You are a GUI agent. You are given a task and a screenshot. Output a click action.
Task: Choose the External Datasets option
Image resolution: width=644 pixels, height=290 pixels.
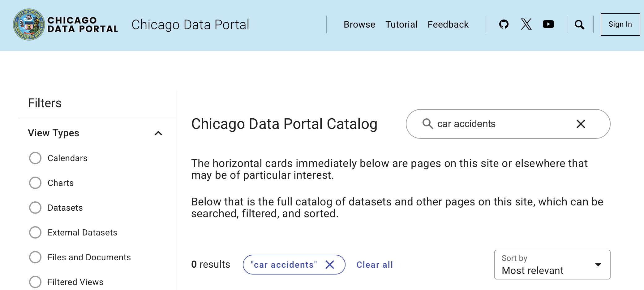click(35, 232)
